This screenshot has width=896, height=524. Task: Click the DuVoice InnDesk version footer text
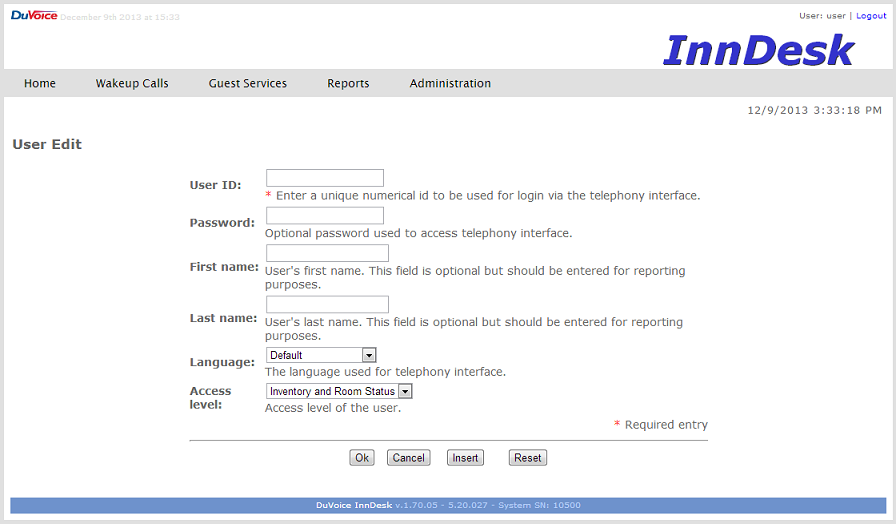(x=448, y=505)
